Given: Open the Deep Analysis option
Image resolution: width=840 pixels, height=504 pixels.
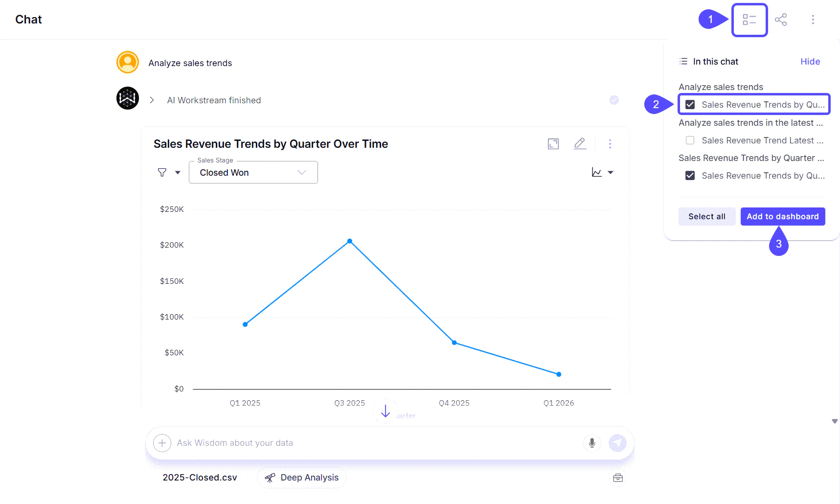Looking at the screenshot, I should 301,478.
